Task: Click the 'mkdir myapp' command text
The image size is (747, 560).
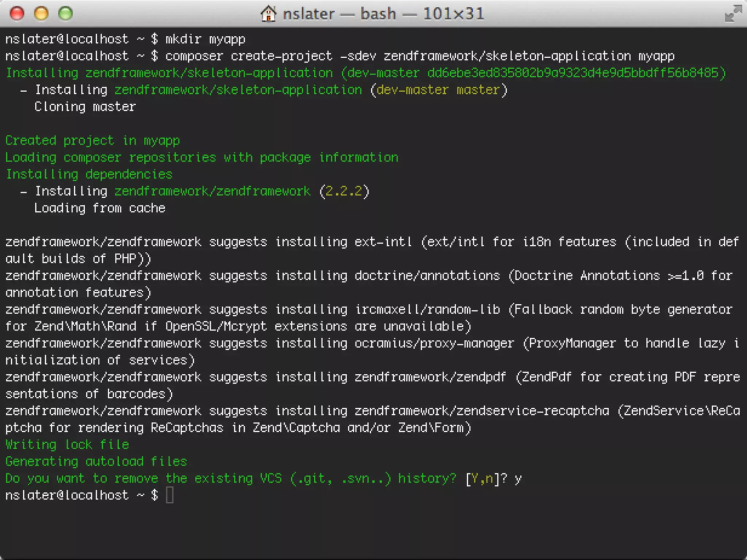Action: (205, 39)
